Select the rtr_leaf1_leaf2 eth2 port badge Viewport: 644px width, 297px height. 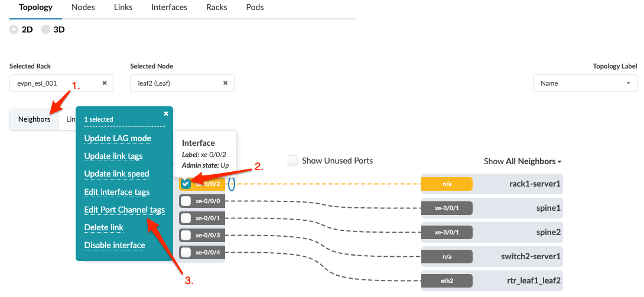point(447,280)
